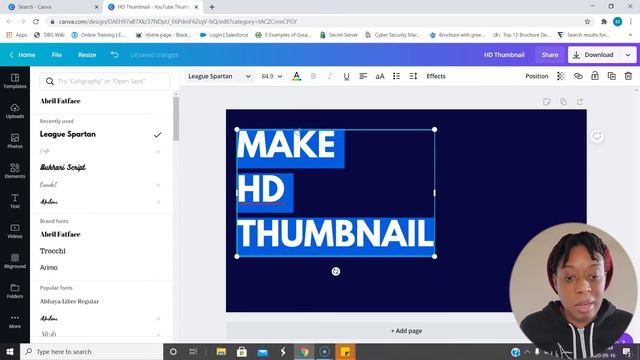Open File Explorer from taskbar
The image size is (640, 360).
221,351
